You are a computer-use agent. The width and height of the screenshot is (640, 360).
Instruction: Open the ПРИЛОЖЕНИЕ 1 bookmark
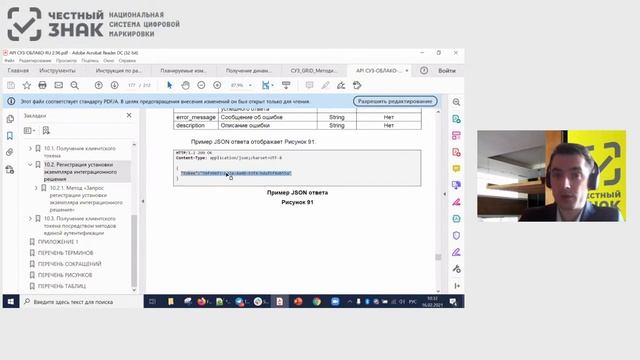point(58,242)
